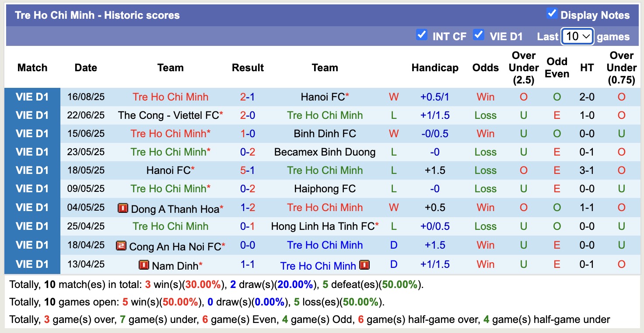
Task: Click the Becamex Binh Duong team name
Action: coord(325,152)
